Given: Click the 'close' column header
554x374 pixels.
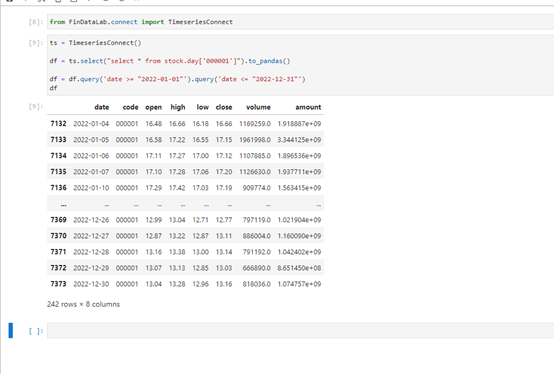Looking at the screenshot, I should point(224,107).
